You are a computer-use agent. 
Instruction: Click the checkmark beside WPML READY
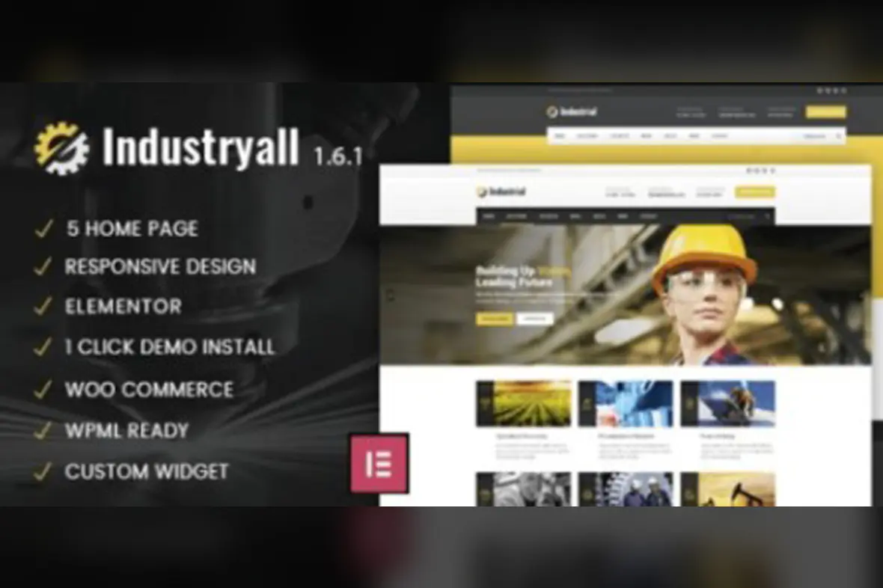[44, 430]
